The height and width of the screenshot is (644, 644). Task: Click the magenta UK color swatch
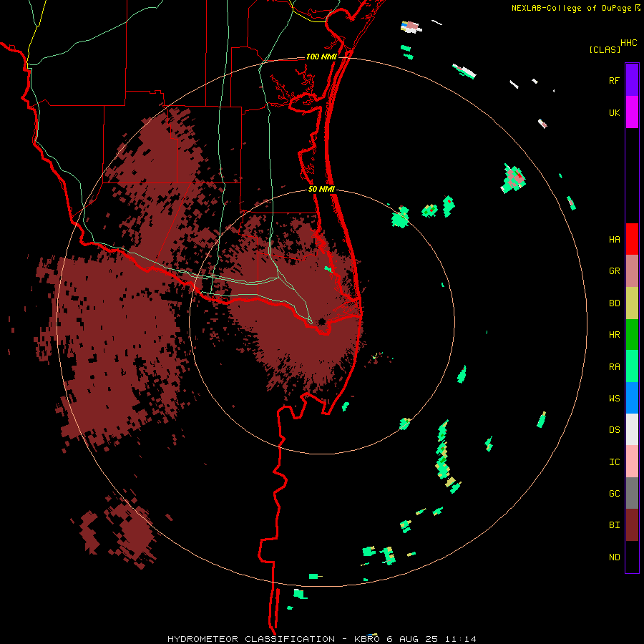[x=632, y=112]
